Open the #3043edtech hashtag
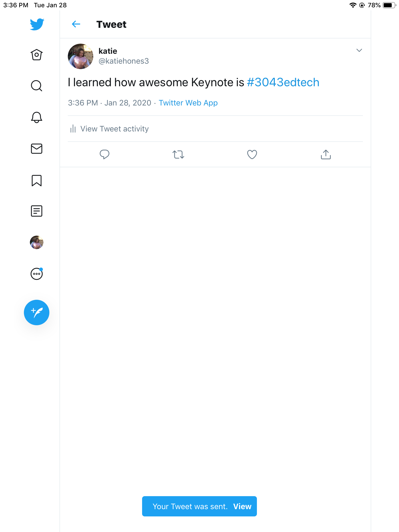Screen dimensions: 399x532 283,83
